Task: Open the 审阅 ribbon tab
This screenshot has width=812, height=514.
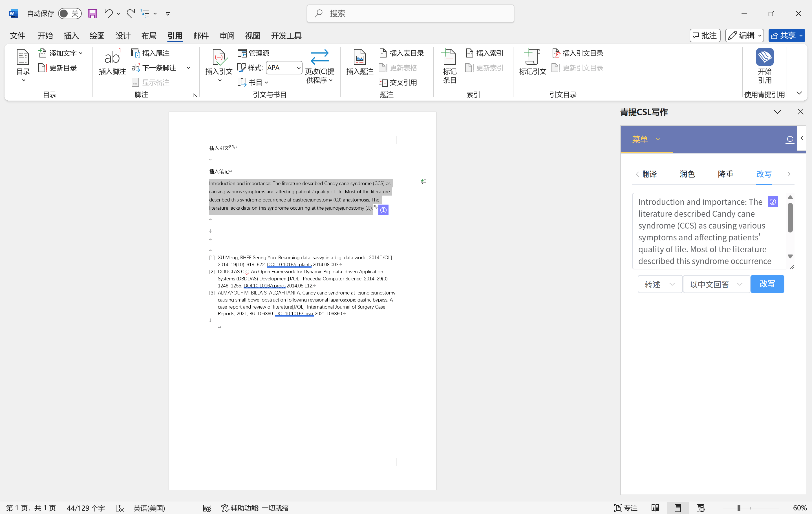Action: pos(227,36)
